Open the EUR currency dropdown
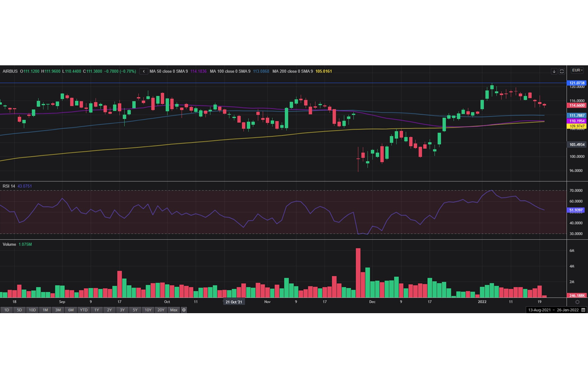The height and width of the screenshot is (379, 588). (577, 71)
